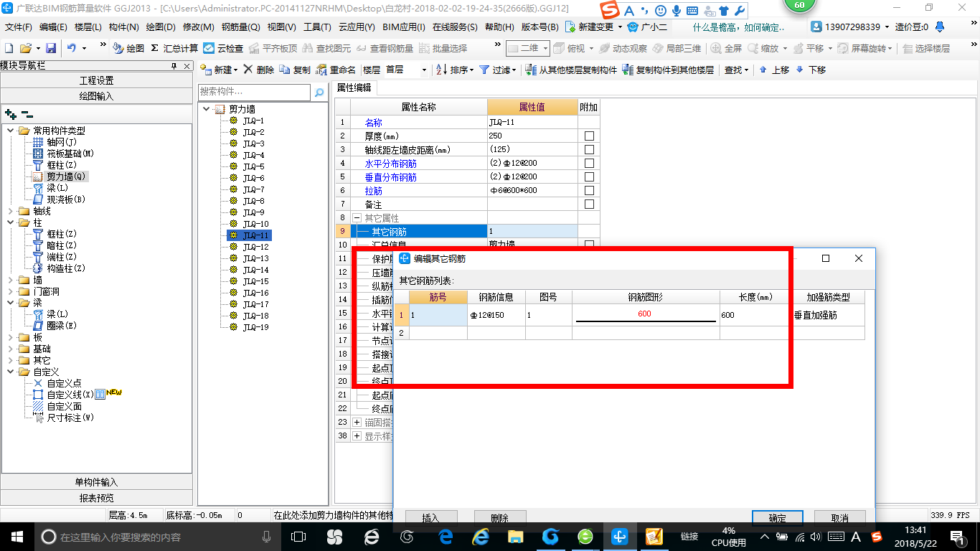Open the BIM应用(I) menu
Viewport: 980px width, 551px height.
click(405, 27)
